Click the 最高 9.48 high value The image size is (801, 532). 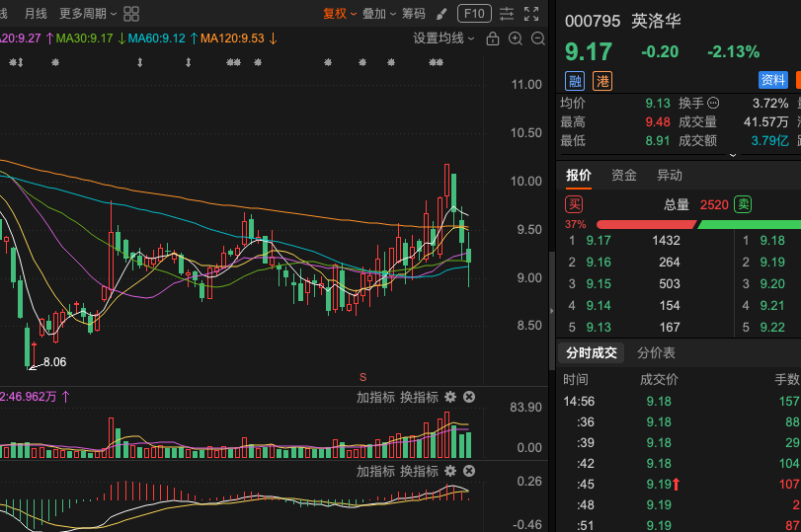point(658,122)
